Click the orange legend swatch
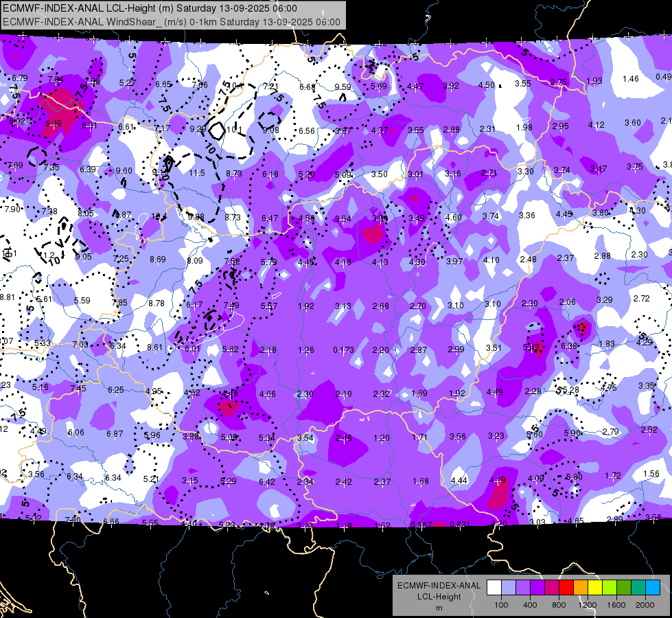 tap(580, 587)
